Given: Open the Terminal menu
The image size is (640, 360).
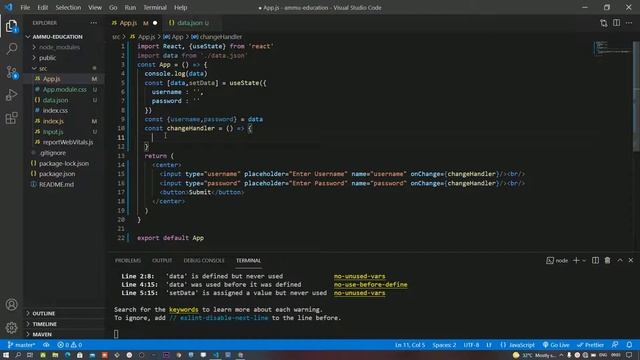Looking at the screenshot, I should (x=155, y=7).
